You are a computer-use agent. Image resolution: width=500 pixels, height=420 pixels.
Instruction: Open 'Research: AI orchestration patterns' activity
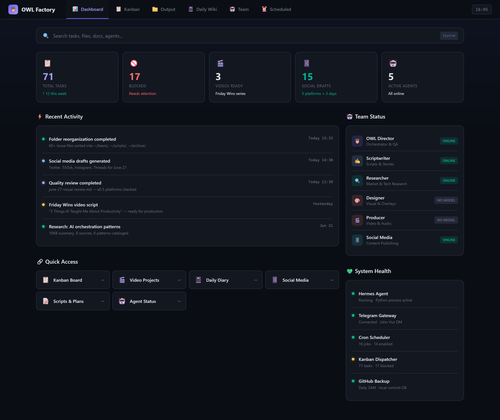click(187, 230)
